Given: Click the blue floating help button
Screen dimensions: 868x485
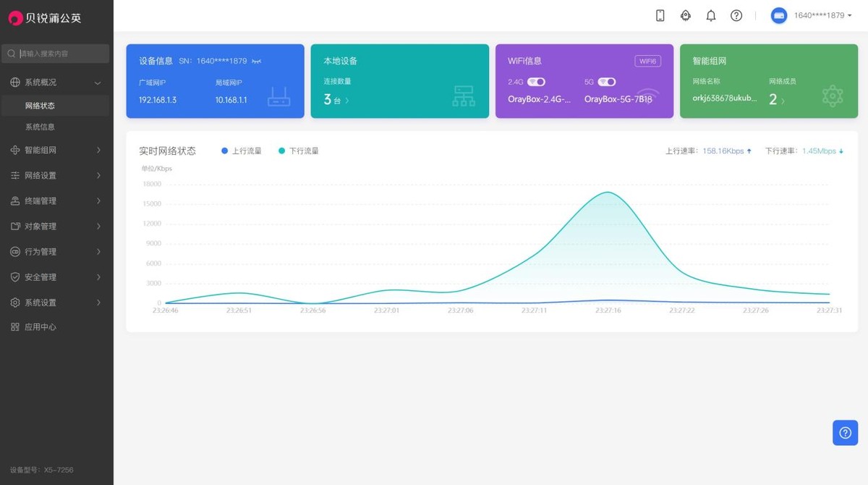Looking at the screenshot, I should pos(845,433).
